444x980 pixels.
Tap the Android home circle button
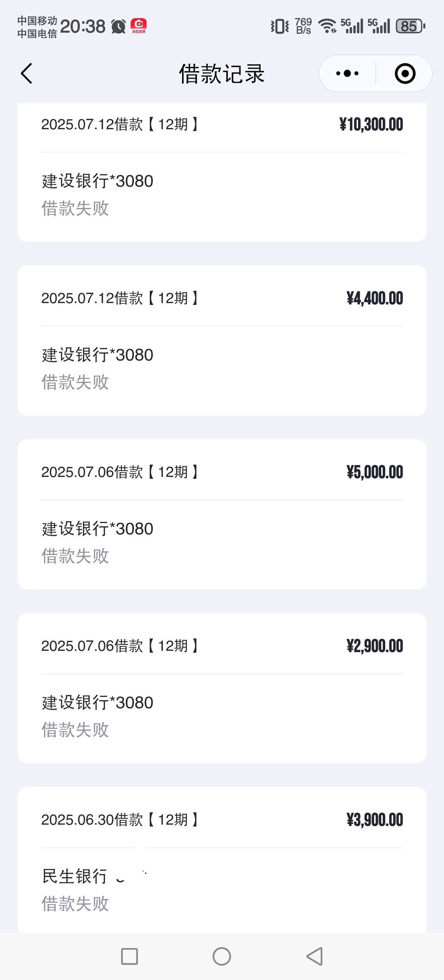222,956
